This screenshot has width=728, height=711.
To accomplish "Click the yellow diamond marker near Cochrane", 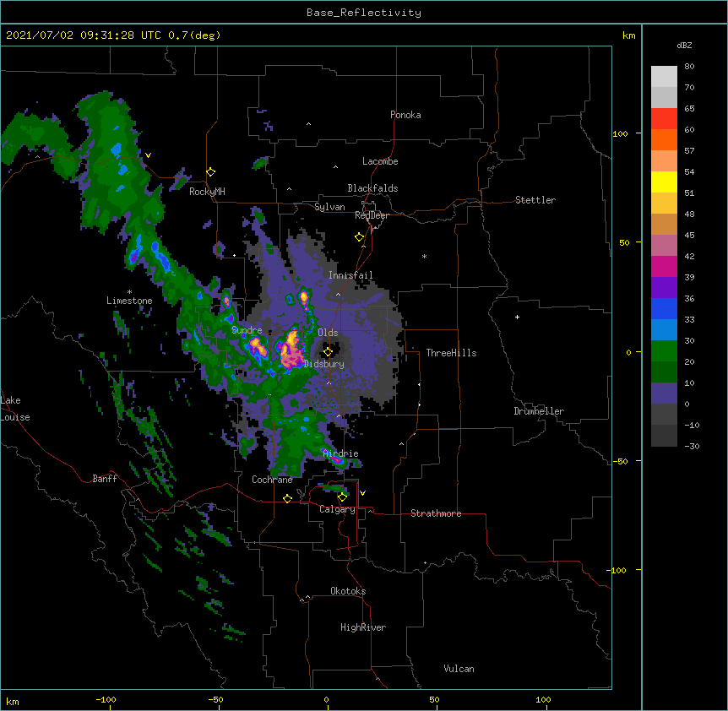I will click(287, 498).
